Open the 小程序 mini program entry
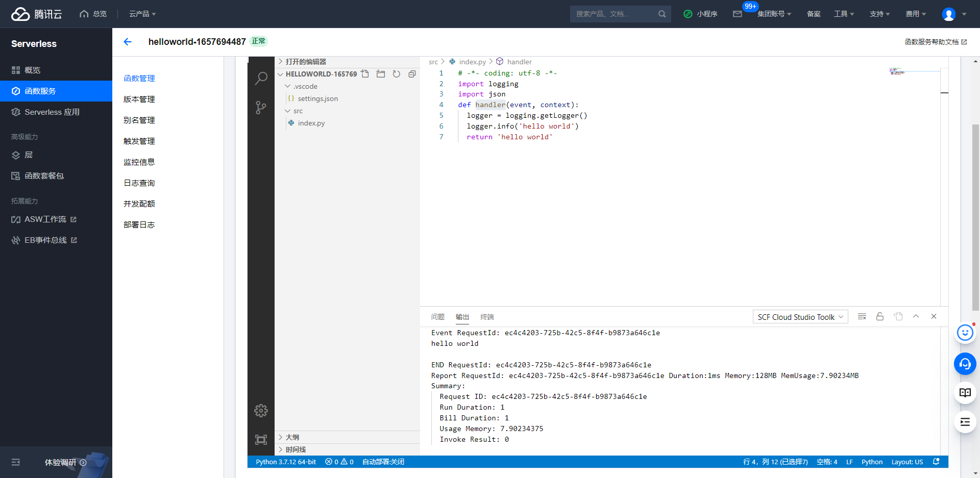Viewport: 980px width, 478px height. [x=701, y=14]
